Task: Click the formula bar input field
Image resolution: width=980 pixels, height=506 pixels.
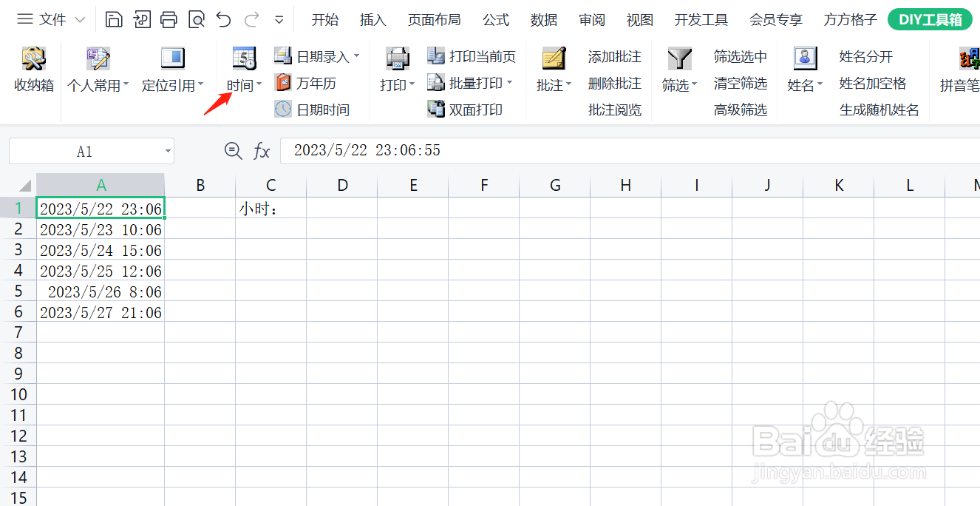Action: [630, 151]
